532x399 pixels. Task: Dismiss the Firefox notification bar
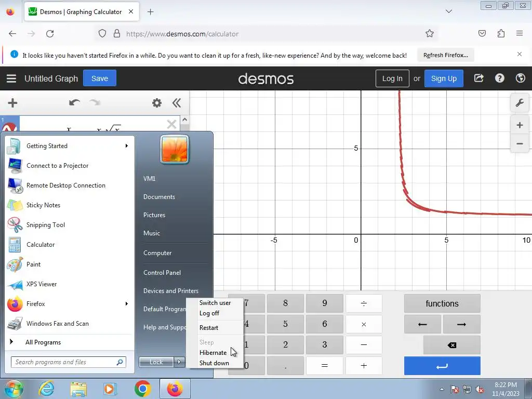point(520,54)
